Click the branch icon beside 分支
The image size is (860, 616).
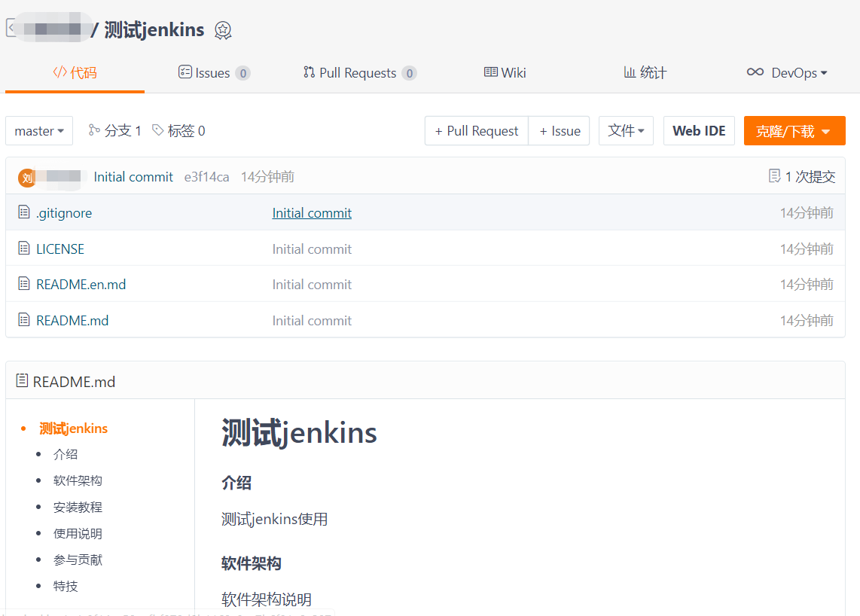[94, 130]
